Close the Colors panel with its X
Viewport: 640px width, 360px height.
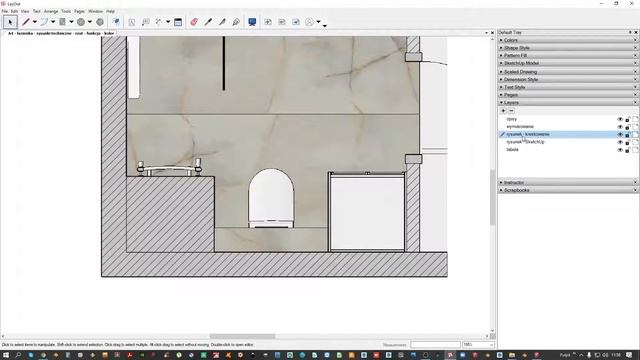tap(636, 40)
